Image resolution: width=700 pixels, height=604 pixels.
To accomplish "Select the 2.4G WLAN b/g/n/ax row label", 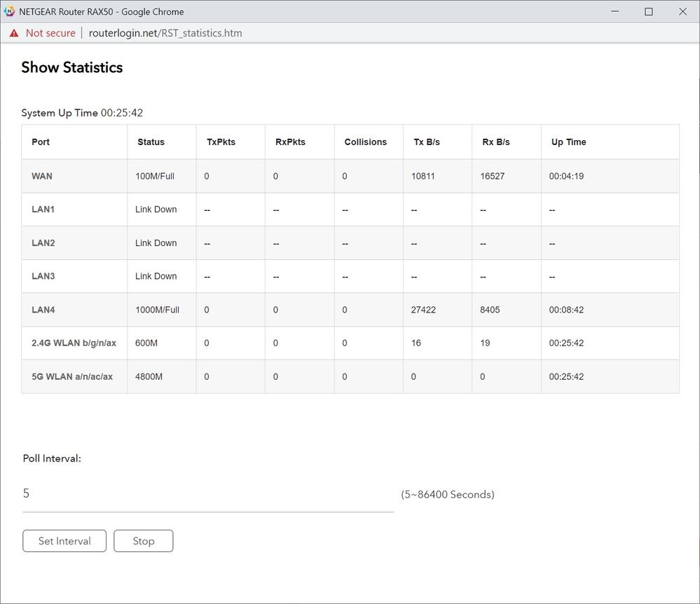I will tap(74, 343).
